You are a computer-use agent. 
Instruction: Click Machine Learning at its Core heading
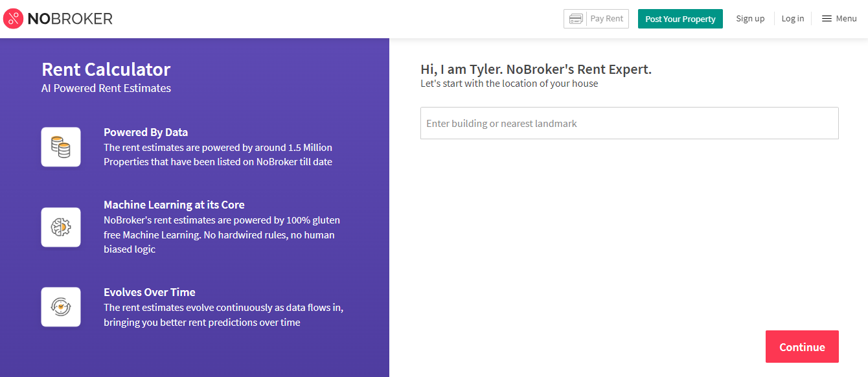click(174, 205)
